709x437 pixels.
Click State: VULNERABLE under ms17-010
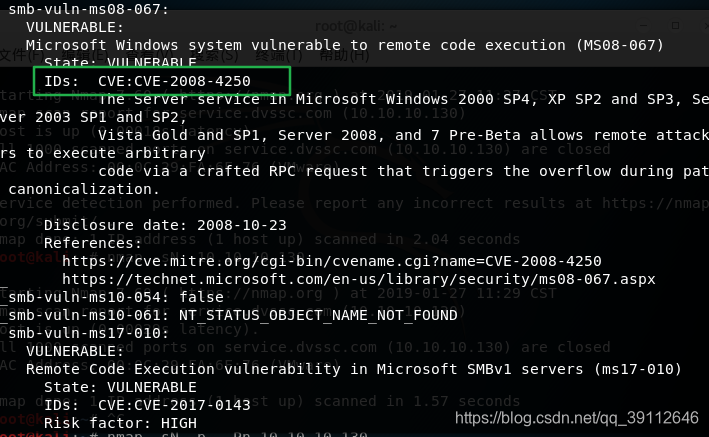(120, 387)
